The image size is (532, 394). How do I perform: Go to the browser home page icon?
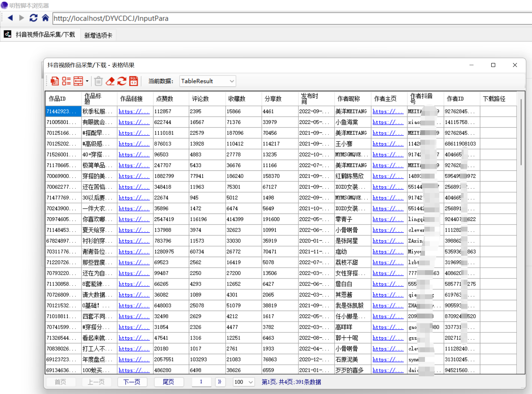pyautogui.click(x=45, y=18)
